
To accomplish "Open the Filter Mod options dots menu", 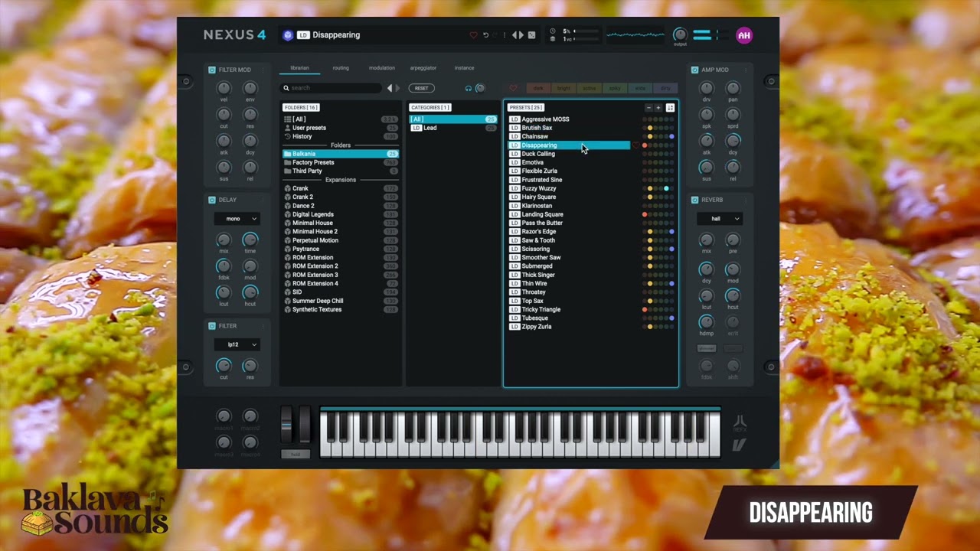I will (x=263, y=70).
